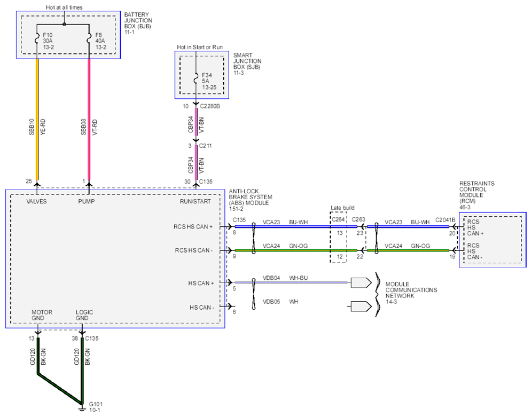Select the G101 ground reference
Image resolution: width=532 pixels, height=417 pixels.
96,404
